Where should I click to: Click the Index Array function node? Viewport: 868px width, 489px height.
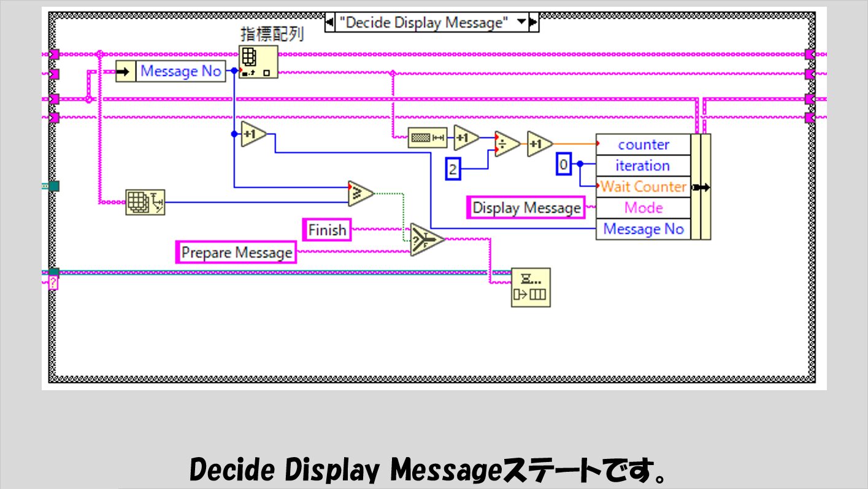click(258, 62)
